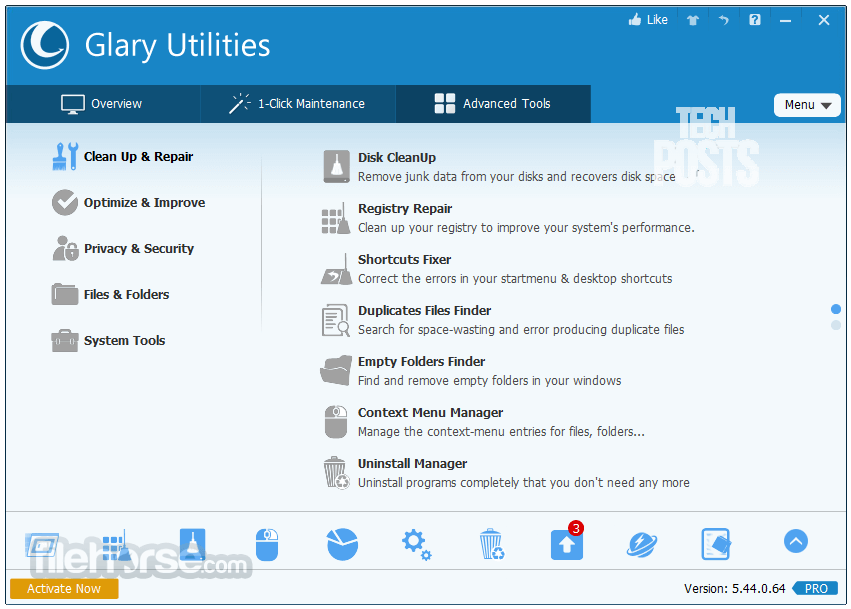Open software update icon with badge 3
Viewport: 851px width, 609px height.
click(x=567, y=541)
